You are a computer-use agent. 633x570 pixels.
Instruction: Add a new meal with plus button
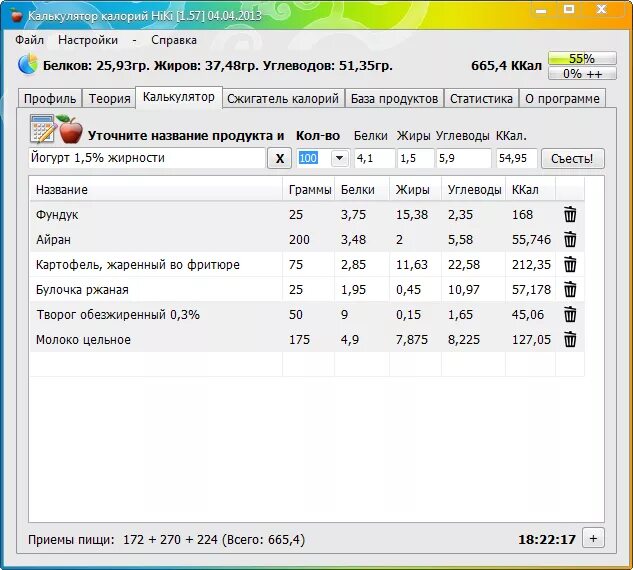point(593,538)
